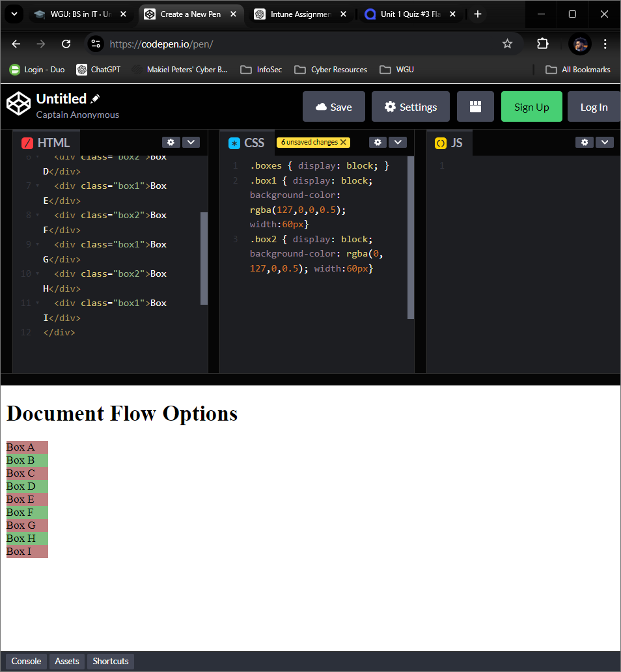Collapse HTML line 7 fold arrow
Viewport: 621px width, 672px height.
point(37,186)
